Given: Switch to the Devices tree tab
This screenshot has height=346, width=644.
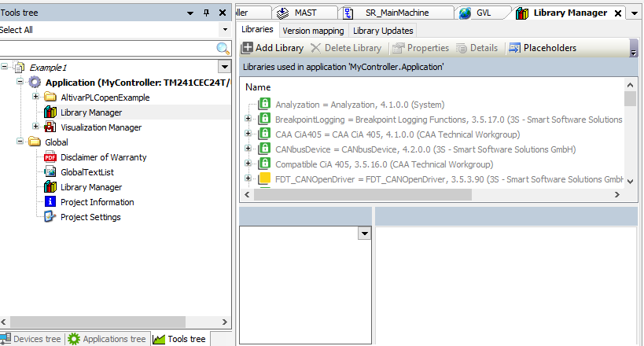Looking at the screenshot, I should (31, 339).
